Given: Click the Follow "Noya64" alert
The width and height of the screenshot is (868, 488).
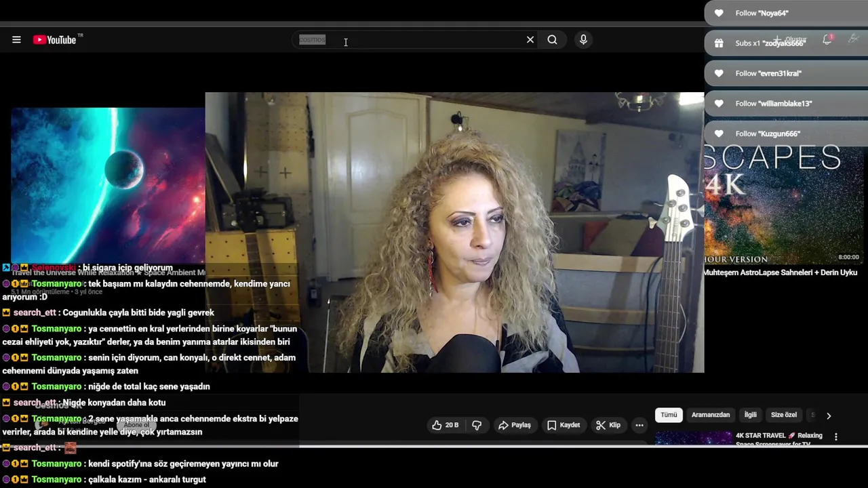Looking at the screenshot, I should [786, 13].
